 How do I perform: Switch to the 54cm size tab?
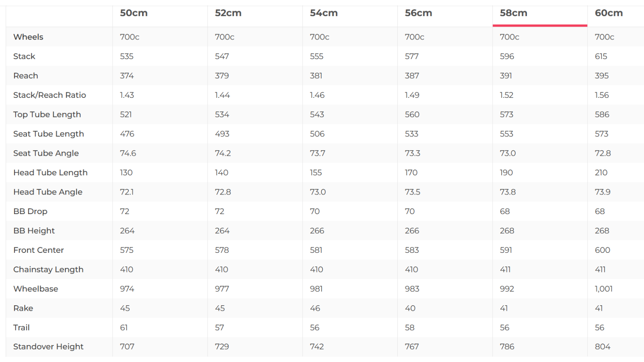(x=323, y=13)
